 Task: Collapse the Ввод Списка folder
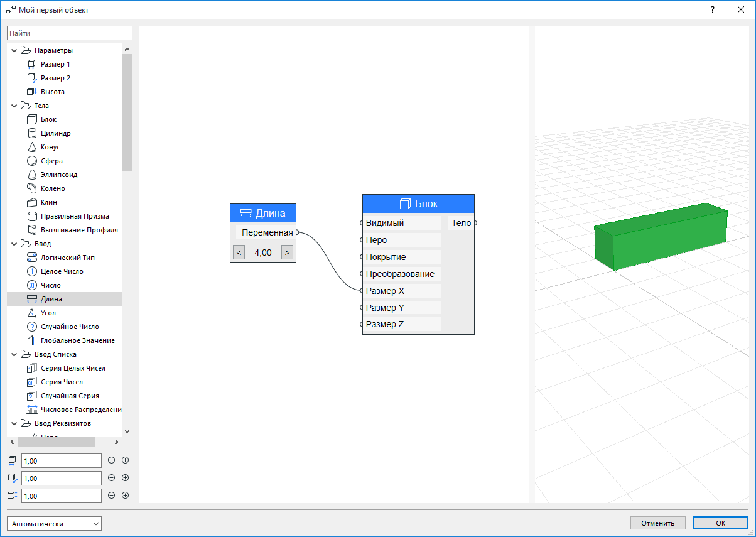[14, 354]
